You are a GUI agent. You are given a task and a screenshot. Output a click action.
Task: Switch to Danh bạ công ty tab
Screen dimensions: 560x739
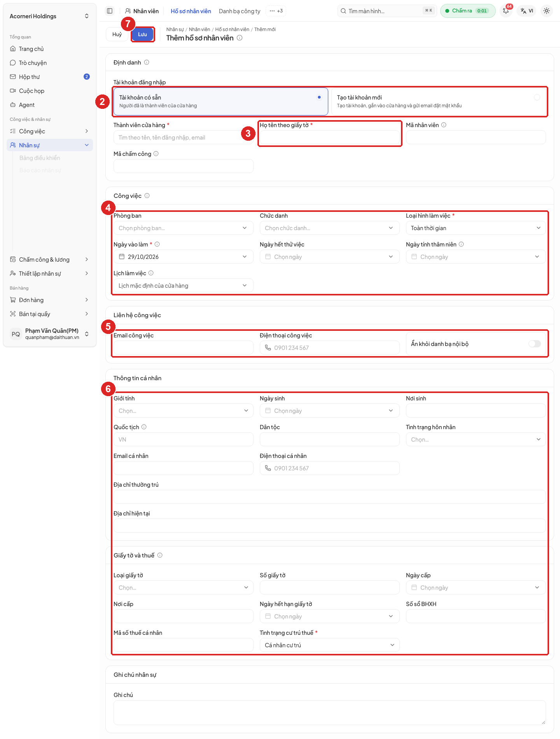(x=240, y=11)
